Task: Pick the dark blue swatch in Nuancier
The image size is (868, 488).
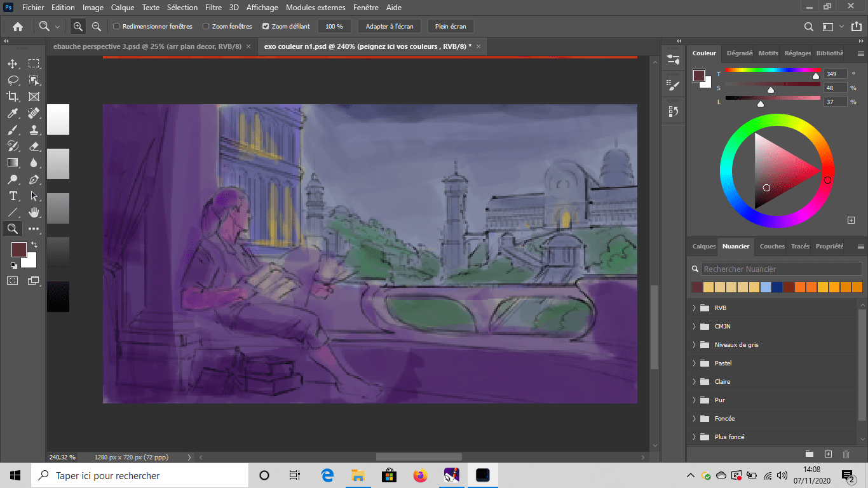Action: click(x=777, y=287)
